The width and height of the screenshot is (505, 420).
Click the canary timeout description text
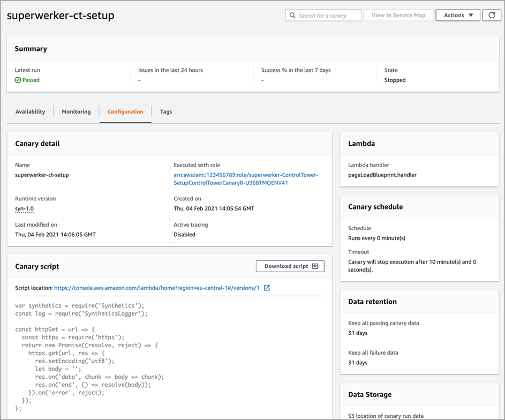[x=412, y=266]
